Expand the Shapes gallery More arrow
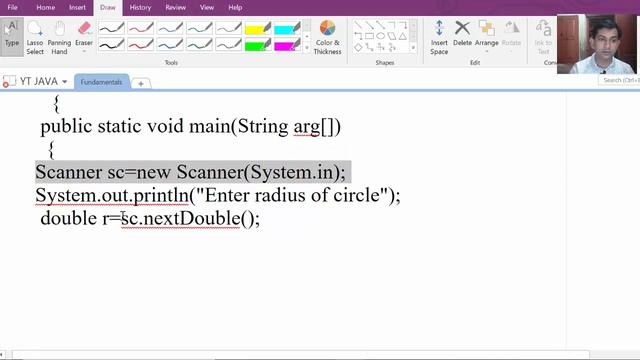 coord(413,48)
